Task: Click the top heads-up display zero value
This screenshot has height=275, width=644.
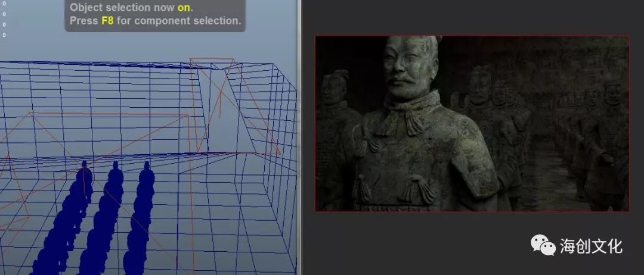Action: pyautogui.click(x=4, y=4)
